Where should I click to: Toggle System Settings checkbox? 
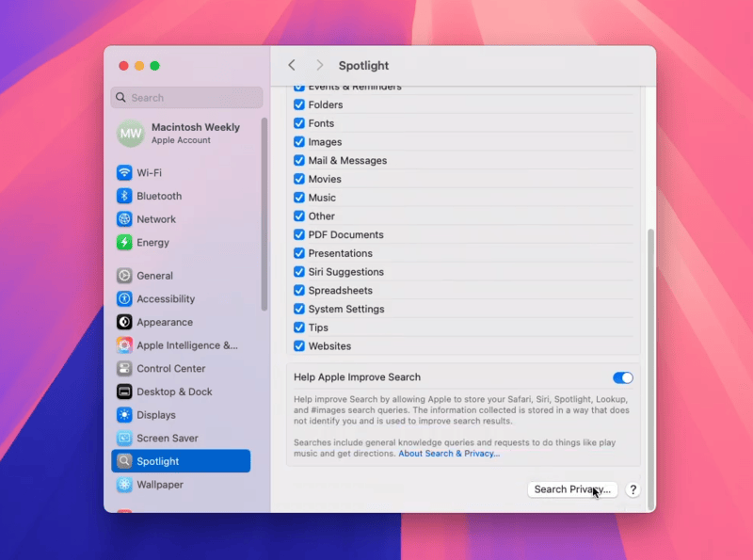click(299, 310)
